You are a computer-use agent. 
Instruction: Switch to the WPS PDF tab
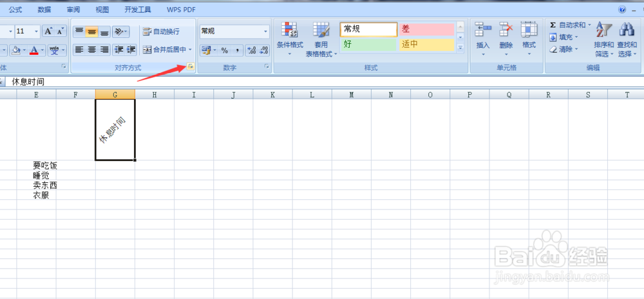point(181,10)
